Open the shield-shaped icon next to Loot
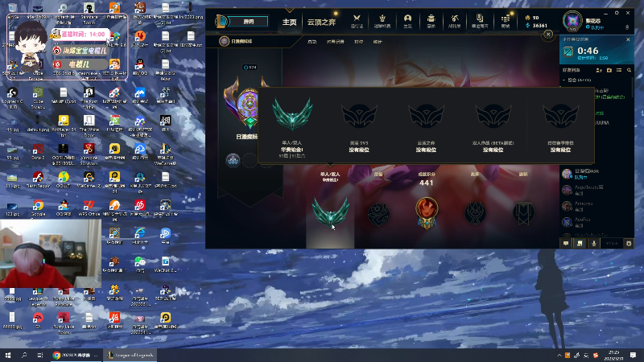 (479, 21)
